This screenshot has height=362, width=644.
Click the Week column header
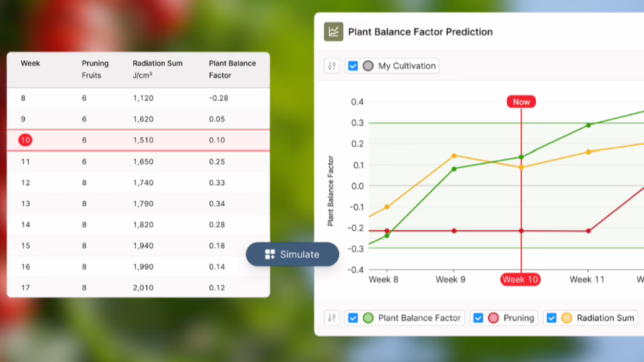[30, 63]
